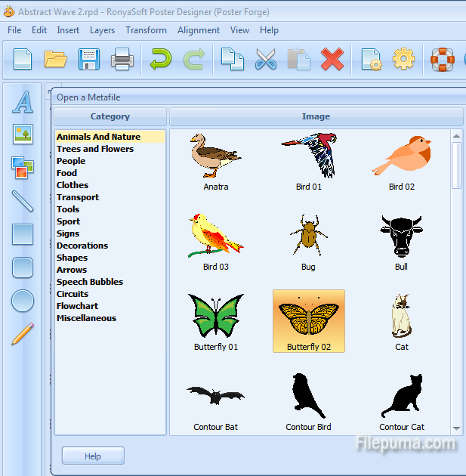The width and height of the screenshot is (466, 476).
Task: Click the Insert Image tool icon
Action: 23,134
